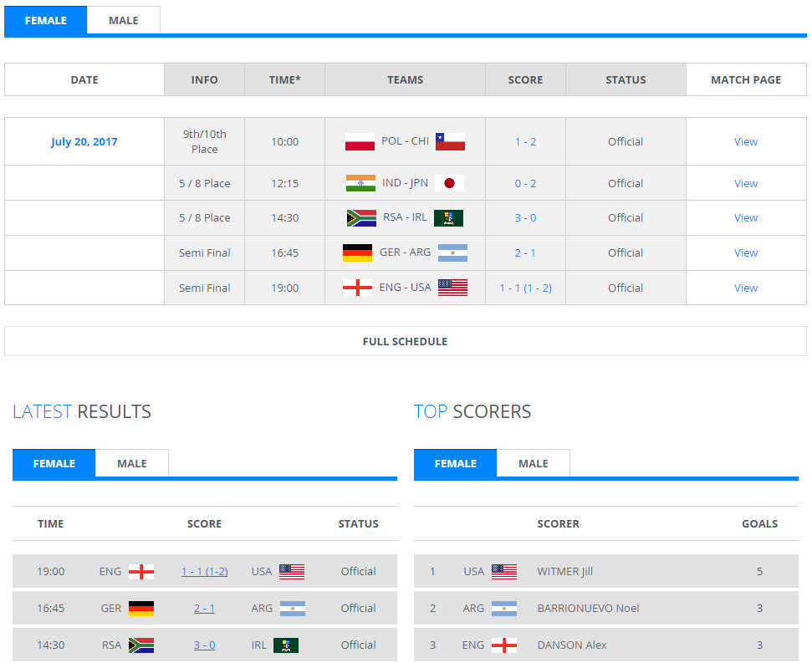
Task: Switch to MALE tab above the schedule
Action: coord(123,20)
